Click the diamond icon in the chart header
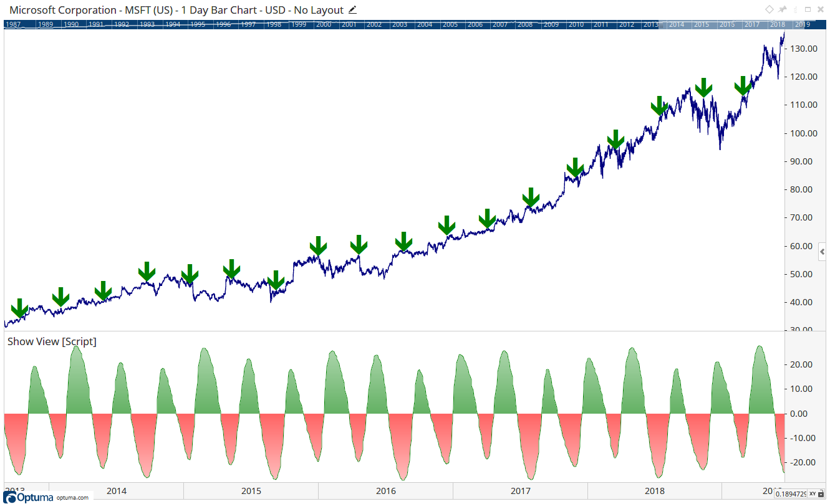This screenshot has width=830, height=504. (x=770, y=10)
